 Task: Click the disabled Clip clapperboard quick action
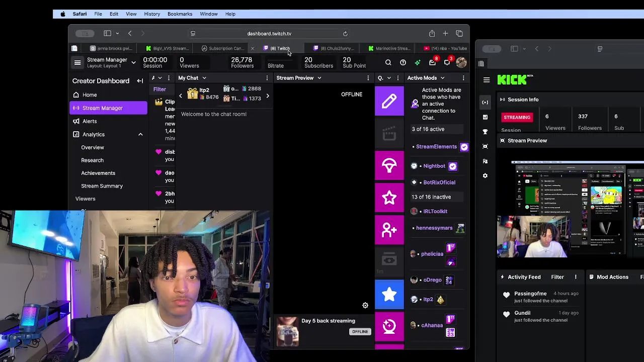(x=389, y=133)
